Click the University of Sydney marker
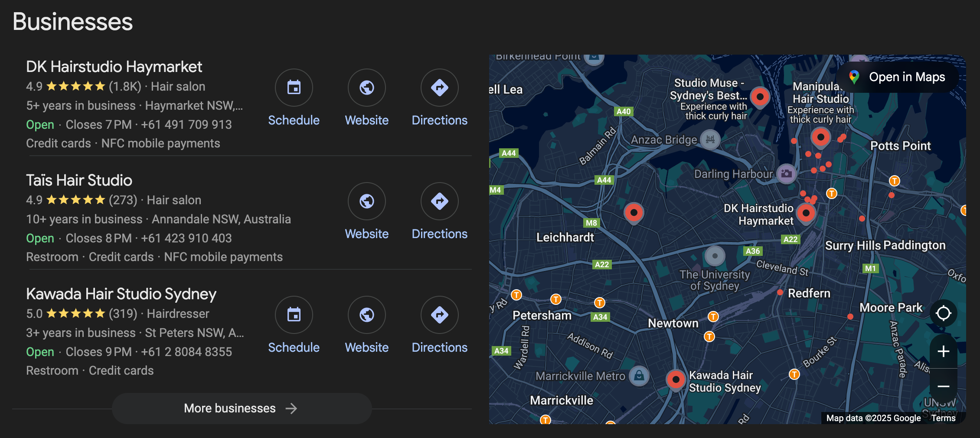Viewport: 980px width, 438px height. pos(715,256)
